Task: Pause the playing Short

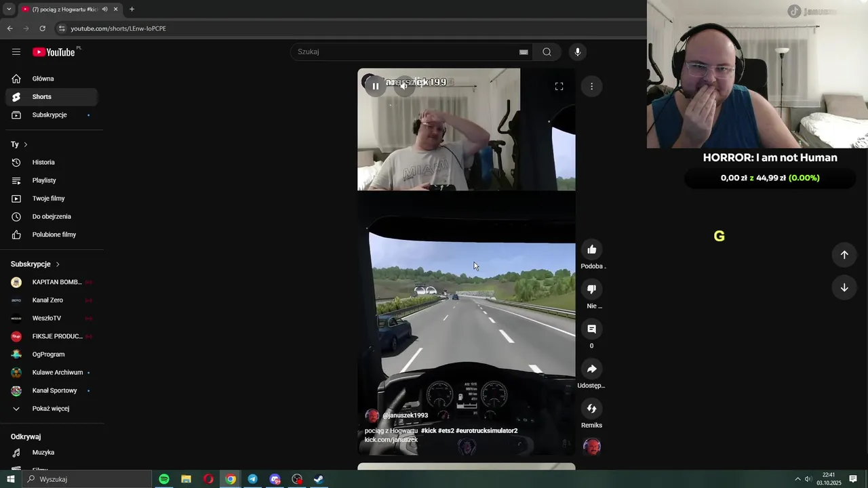Action: click(375, 86)
